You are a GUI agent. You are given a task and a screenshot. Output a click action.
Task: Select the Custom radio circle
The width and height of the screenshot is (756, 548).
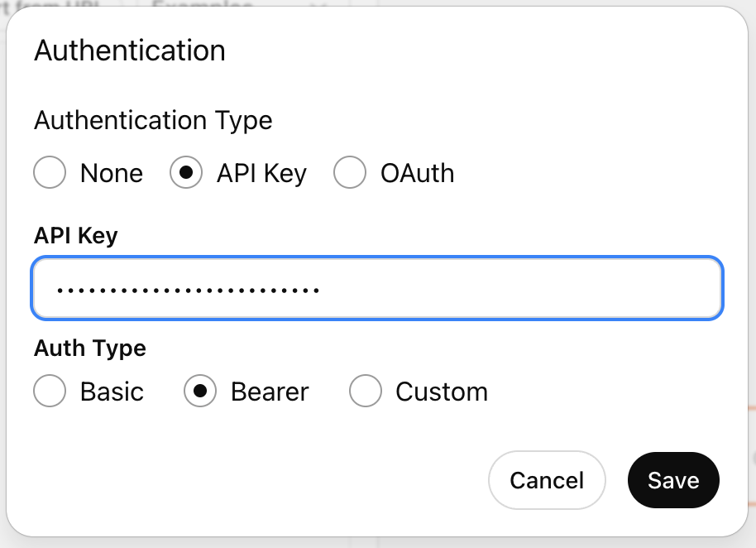click(x=366, y=392)
